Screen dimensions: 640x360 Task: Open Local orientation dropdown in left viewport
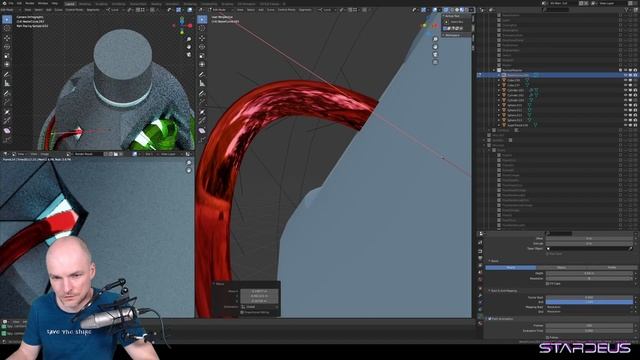(x=115, y=10)
